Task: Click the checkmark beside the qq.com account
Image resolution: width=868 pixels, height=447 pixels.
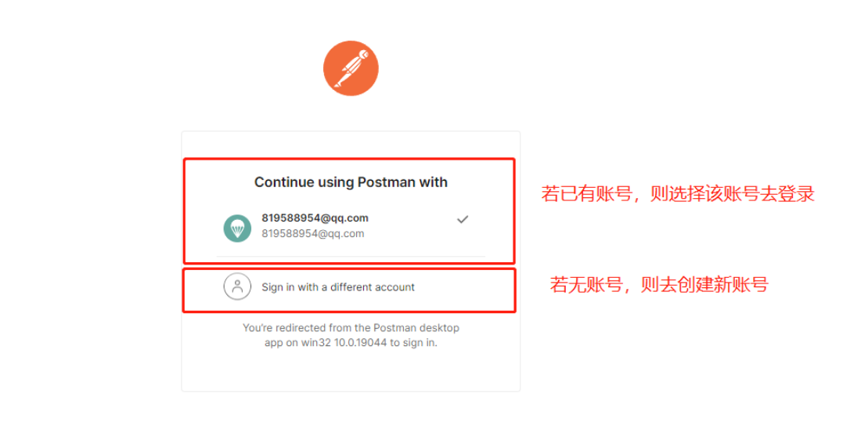Action: [x=463, y=219]
